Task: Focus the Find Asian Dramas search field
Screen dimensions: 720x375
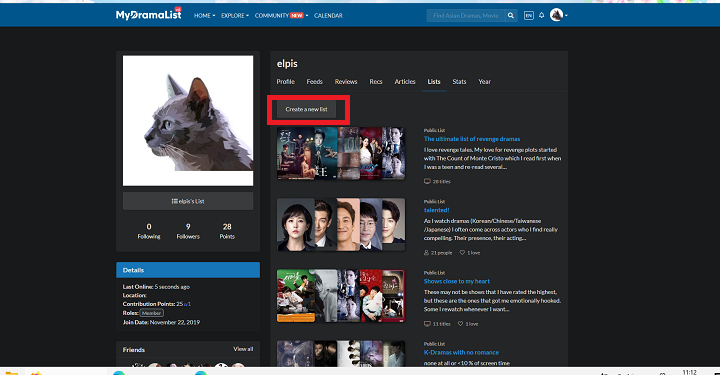Action: click(x=466, y=16)
